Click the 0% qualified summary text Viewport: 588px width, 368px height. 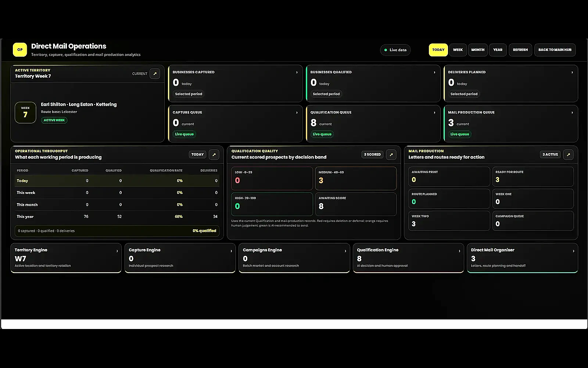pyautogui.click(x=204, y=231)
